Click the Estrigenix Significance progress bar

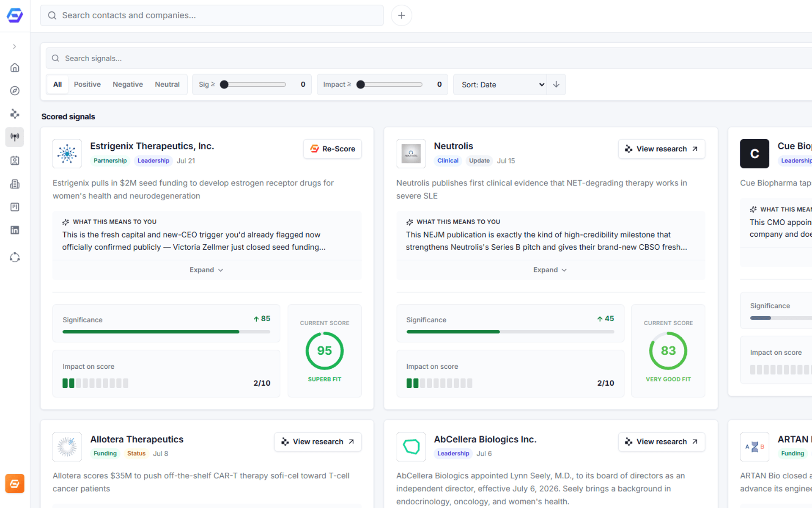[166, 332]
